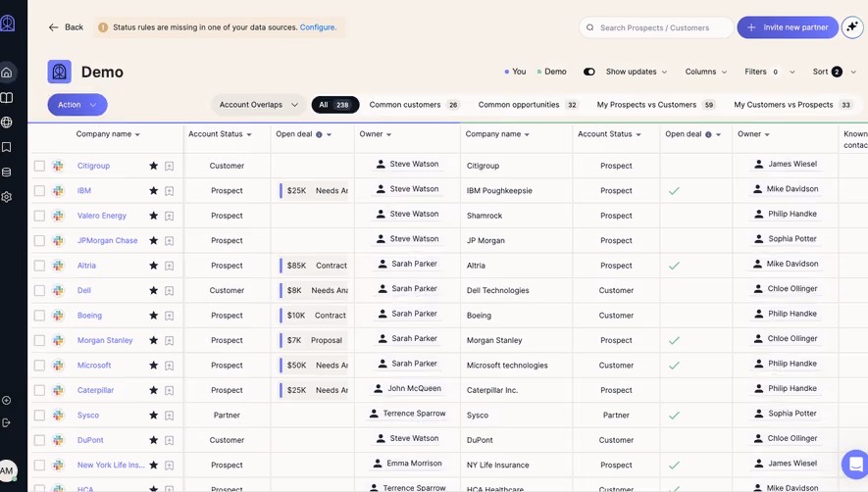Click the sparkle AI assistant icon
Image resolution: width=868 pixels, height=492 pixels.
click(852, 27)
